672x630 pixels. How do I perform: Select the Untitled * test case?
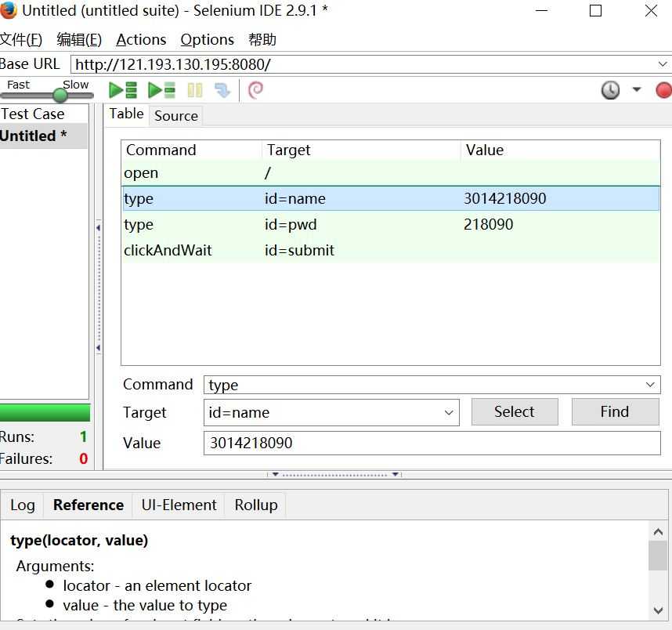[44, 136]
